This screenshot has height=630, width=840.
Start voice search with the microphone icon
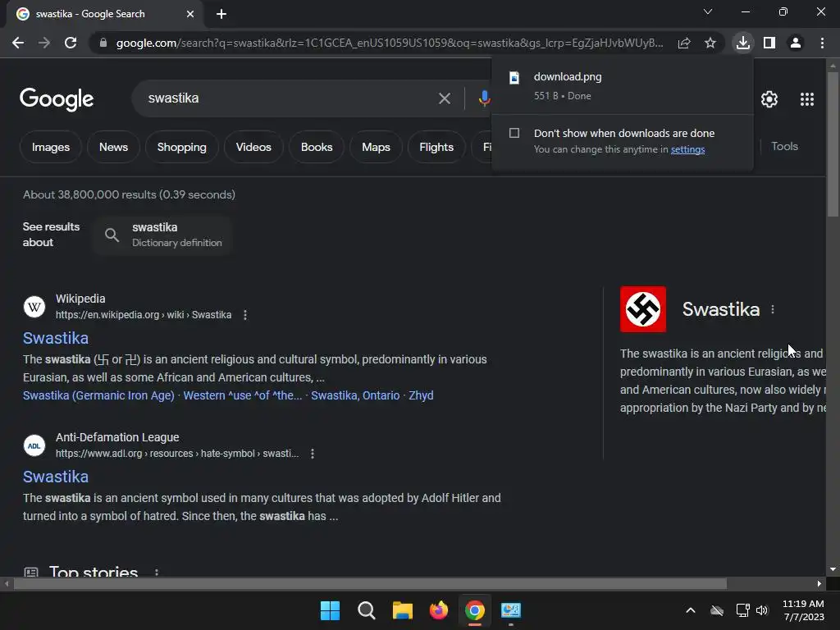coord(484,98)
